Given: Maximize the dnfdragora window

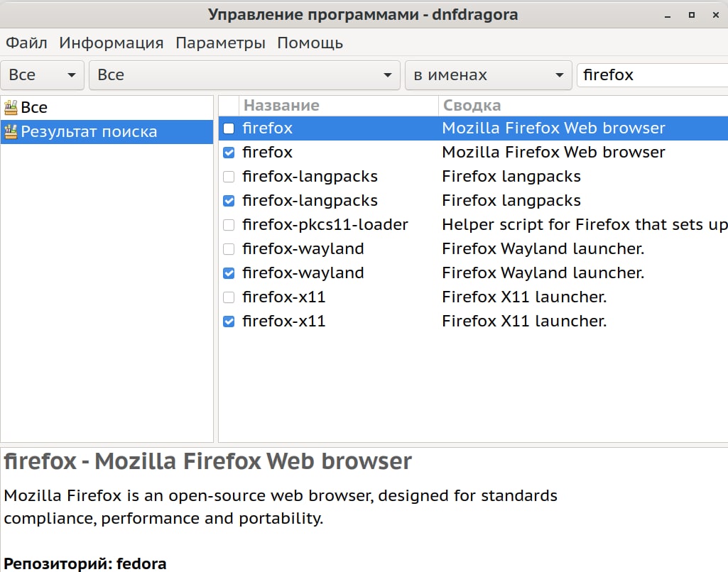Looking at the screenshot, I should coord(691,15).
